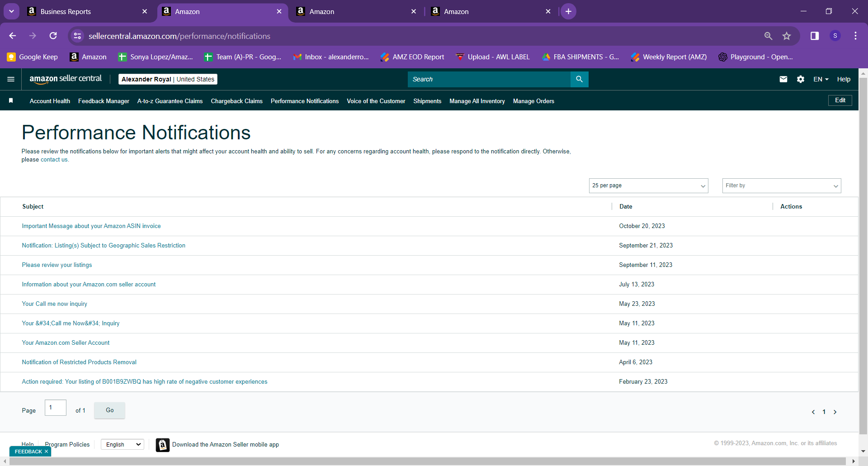
Task: Open the Upload AWL LABEL bookmark
Action: tap(493, 57)
